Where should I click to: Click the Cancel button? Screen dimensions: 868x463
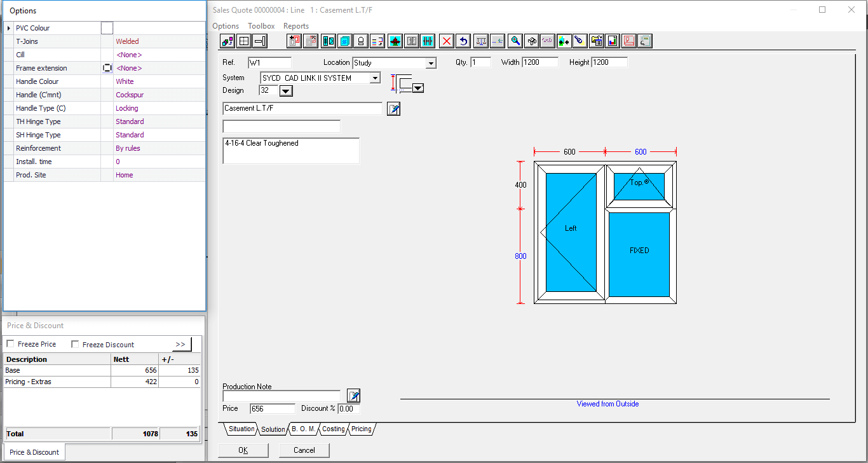click(x=304, y=450)
